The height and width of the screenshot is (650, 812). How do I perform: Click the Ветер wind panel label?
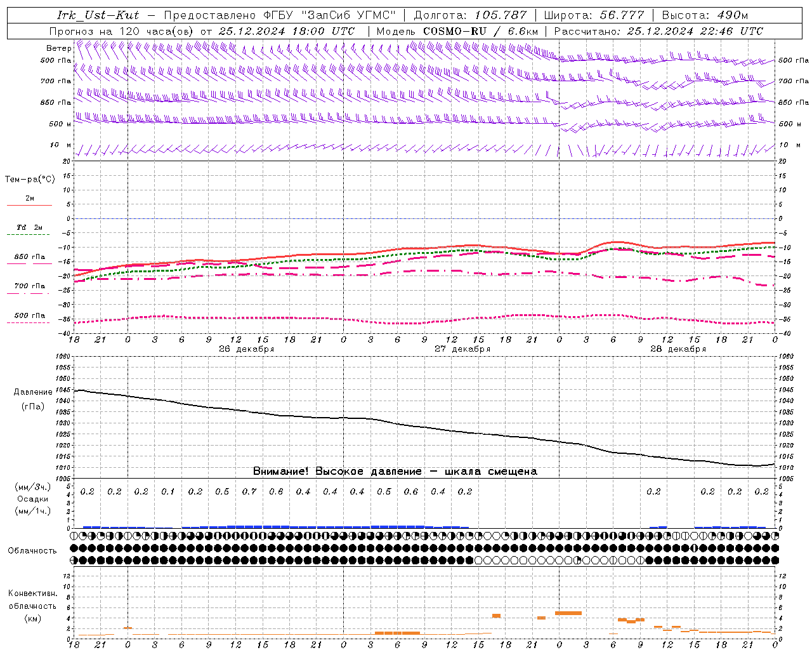tap(58, 48)
